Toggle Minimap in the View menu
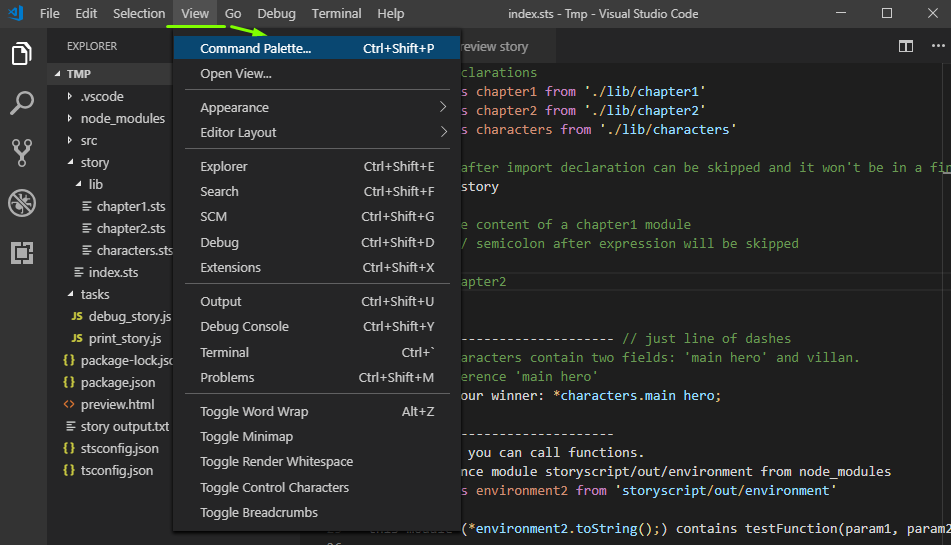 317,436
